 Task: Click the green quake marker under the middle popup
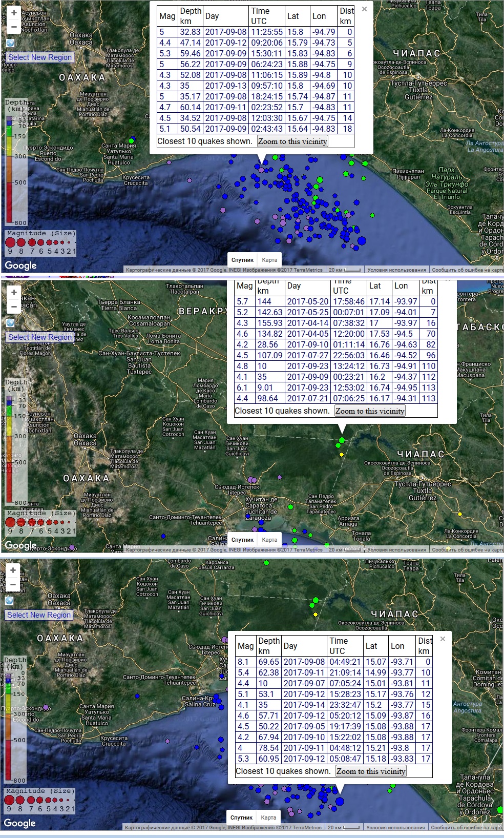(x=342, y=440)
